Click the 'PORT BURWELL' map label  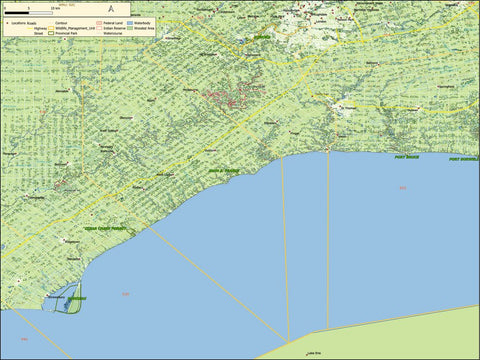(463, 159)
